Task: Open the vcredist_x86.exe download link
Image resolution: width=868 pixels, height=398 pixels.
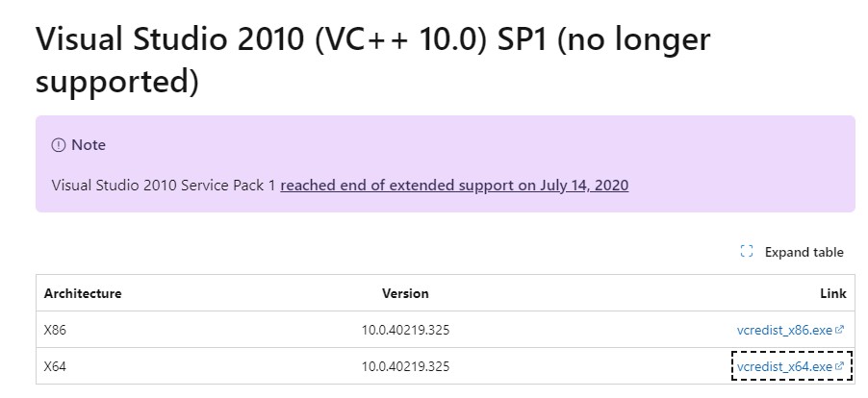Action: pyautogui.click(x=784, y=330)
